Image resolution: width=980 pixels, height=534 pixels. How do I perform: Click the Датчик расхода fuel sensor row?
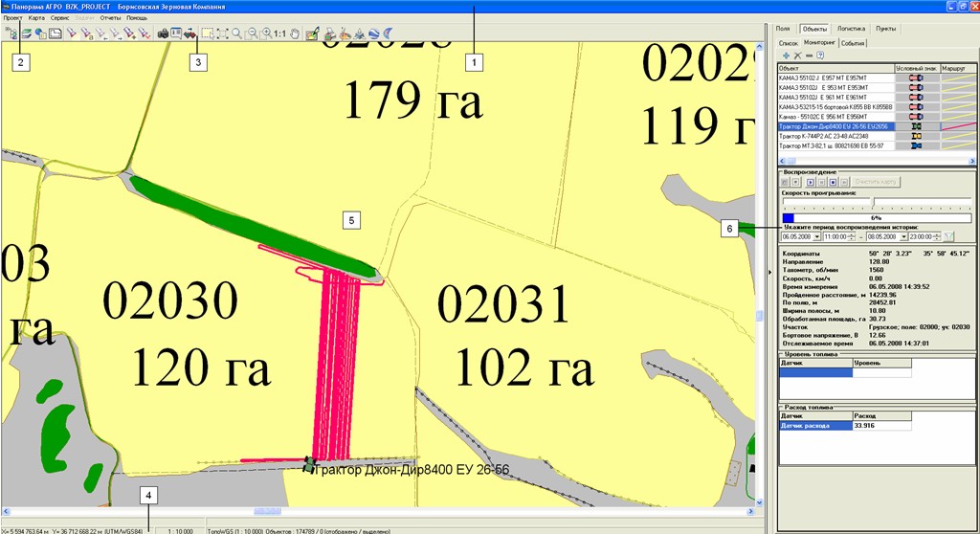813,425
